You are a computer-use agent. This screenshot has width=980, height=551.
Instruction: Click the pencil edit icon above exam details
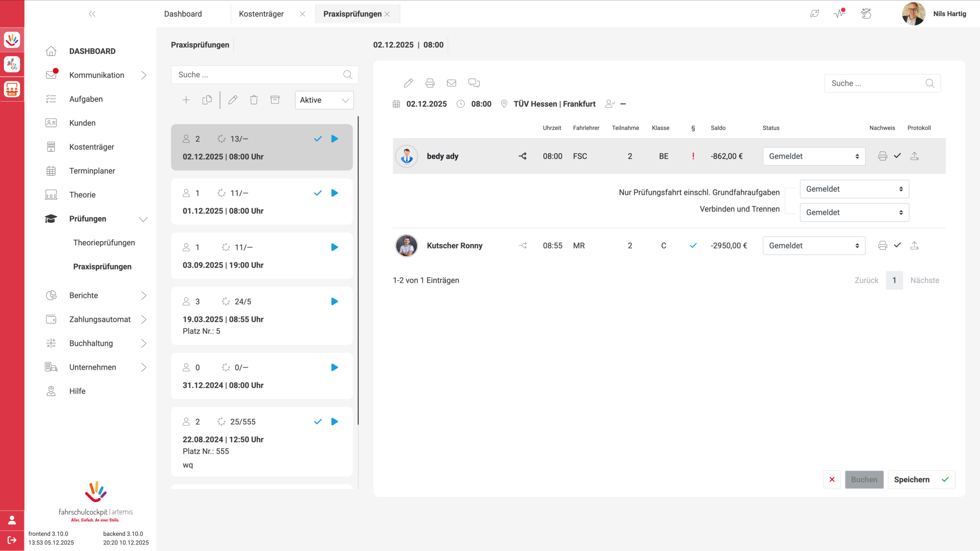pyautogui.click(x=408, y=83)
